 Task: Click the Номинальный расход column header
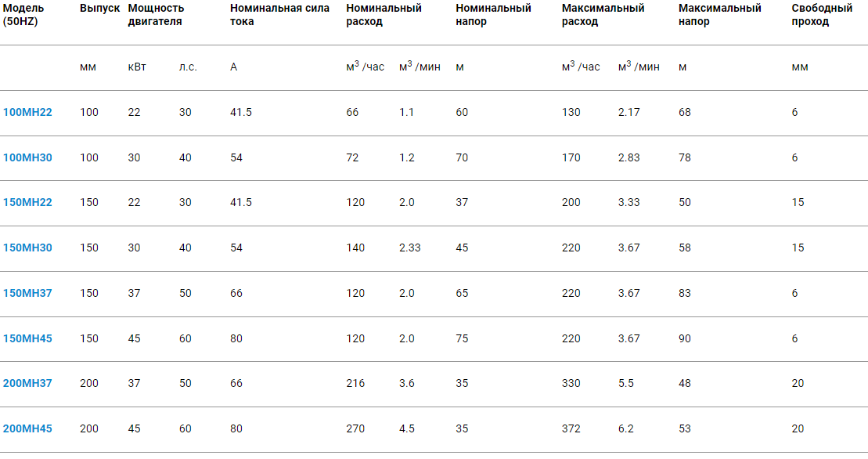[x=384, y=15]
